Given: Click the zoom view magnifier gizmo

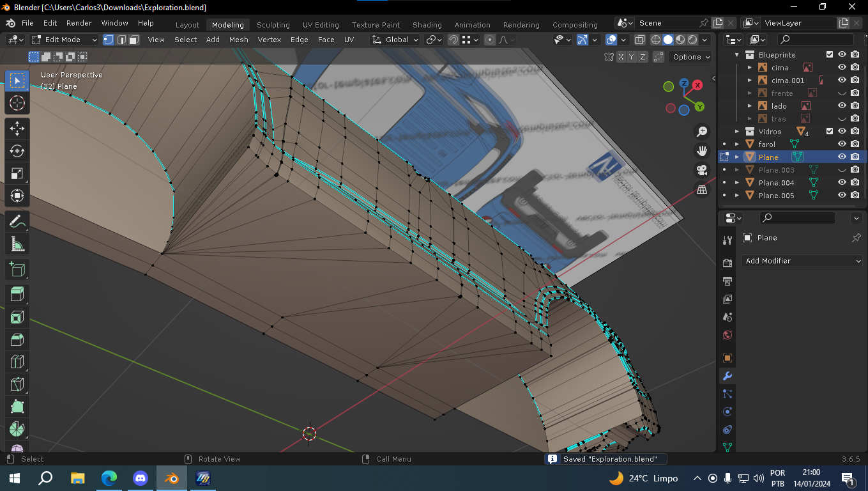Looking at the screenshot, I should pyautogui.click(x=702, y=131).
